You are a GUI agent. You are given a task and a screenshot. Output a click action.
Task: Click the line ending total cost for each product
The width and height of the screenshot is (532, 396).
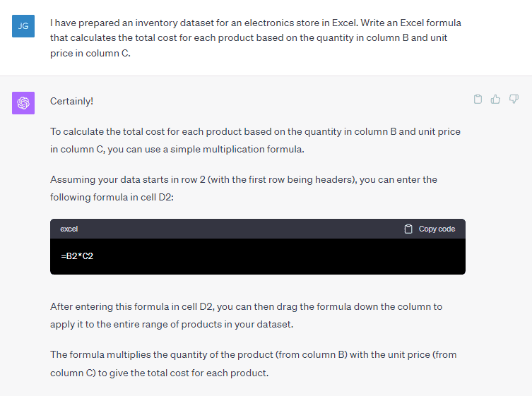tap(160, 373)
